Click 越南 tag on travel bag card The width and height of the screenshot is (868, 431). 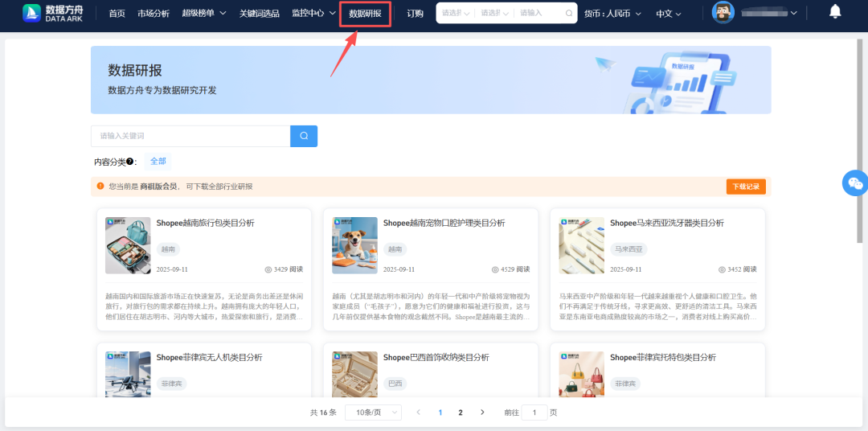point(168,249)
